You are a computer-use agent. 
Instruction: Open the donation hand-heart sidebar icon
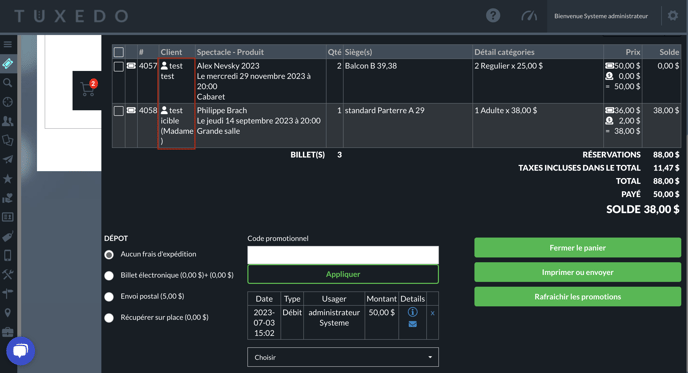[7, 198]
